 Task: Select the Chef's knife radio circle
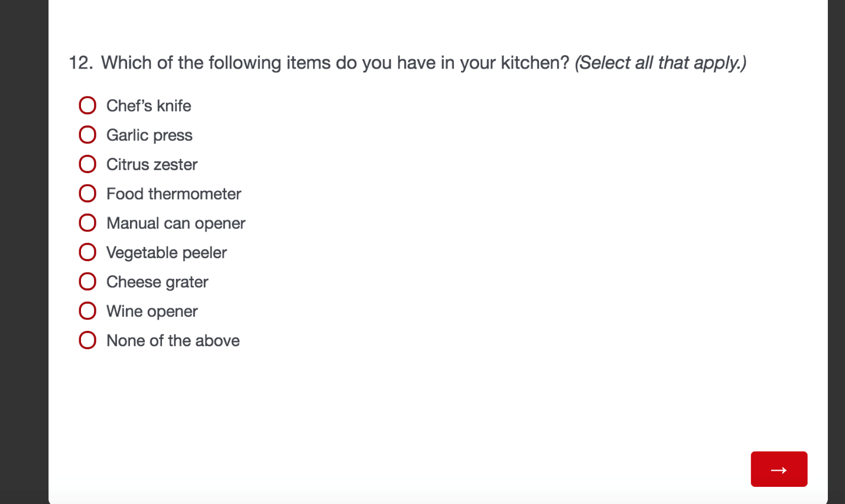click(87, 106)
